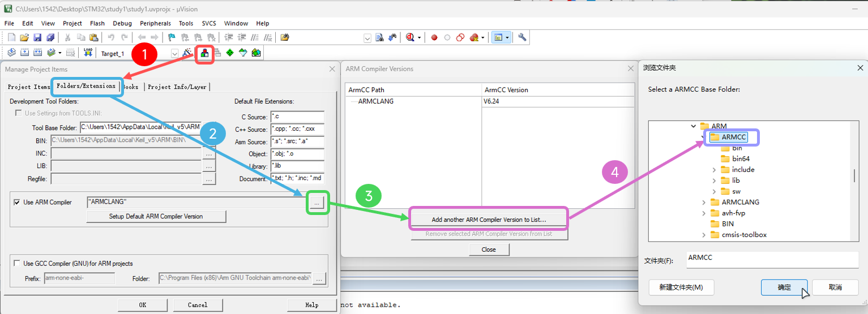Viewport: 868px width, 314px height.
Task: Click the folder tree vertical scrollbar
Action: click(x=854, y=175)
